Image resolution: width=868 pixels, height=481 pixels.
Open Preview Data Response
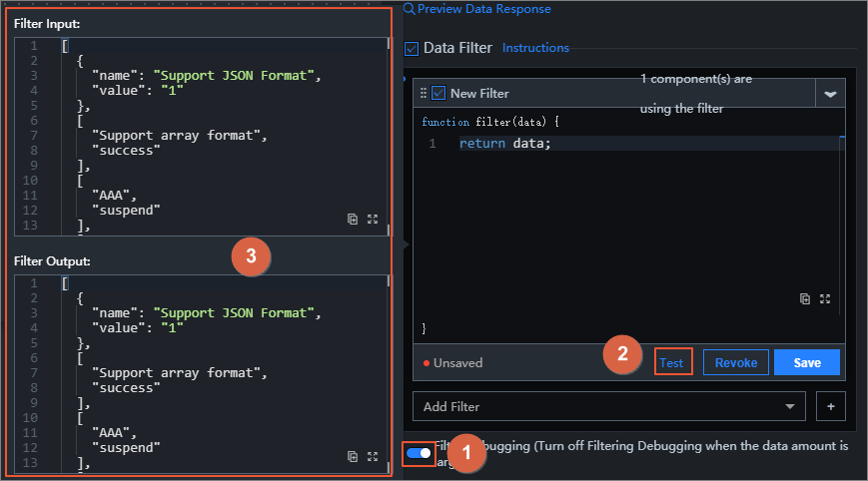pyautogui.click(x=483, y=9)
